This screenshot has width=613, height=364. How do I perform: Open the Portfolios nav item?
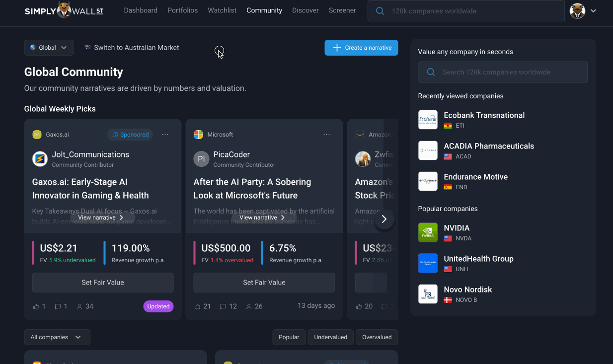pos(183,10)
